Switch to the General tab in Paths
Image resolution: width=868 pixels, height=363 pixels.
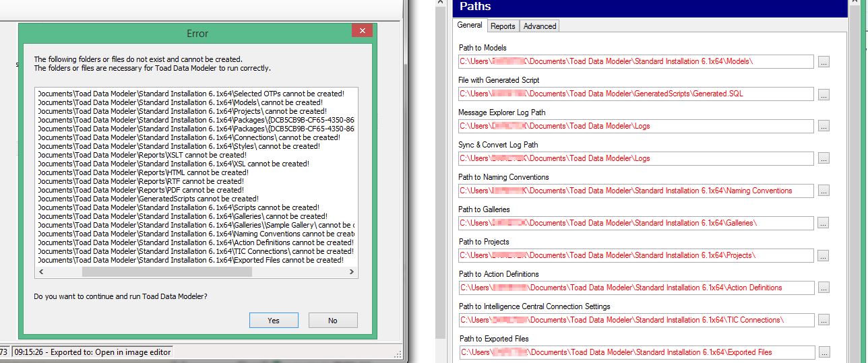pos(470,25)
